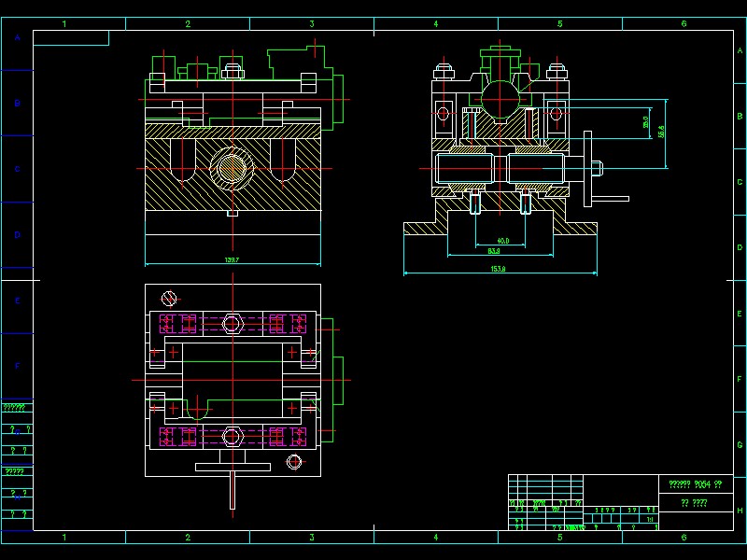Click zone number 6 on bottom border

[x=684, y=538]
